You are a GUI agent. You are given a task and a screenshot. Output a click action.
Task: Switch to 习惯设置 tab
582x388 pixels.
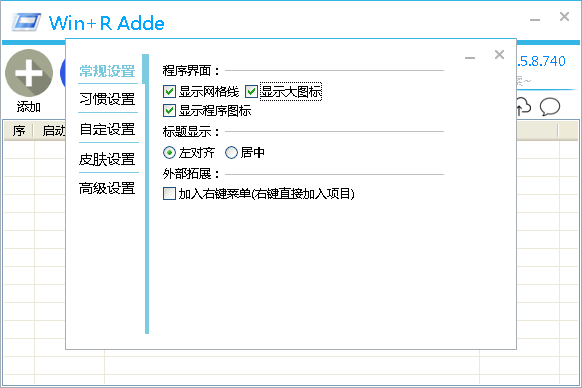click(107, 99)
